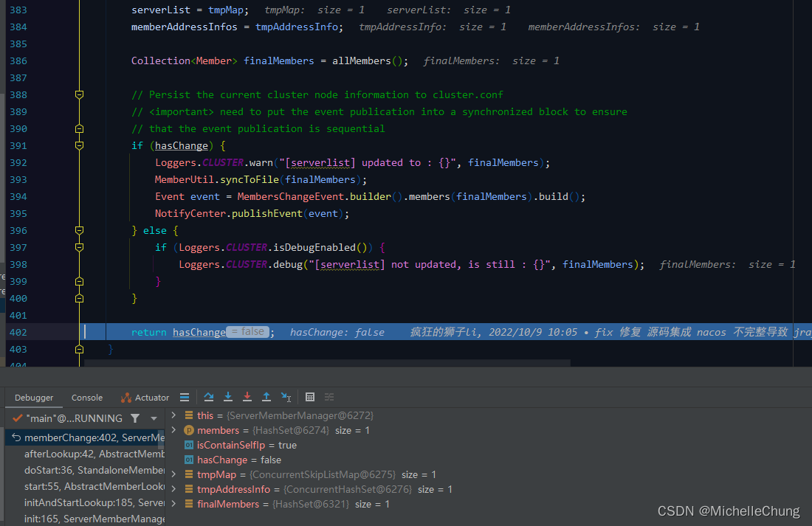Expand the 'members' HashSet variable
Viewport: 812px width, 526px height.
[x=173, y=430]
